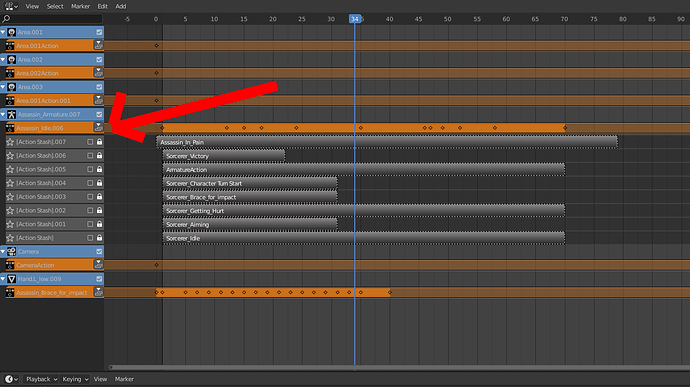Click the Area.001Action.001 action icon
Screen dimensions: 690x387
tap(10, 100)
